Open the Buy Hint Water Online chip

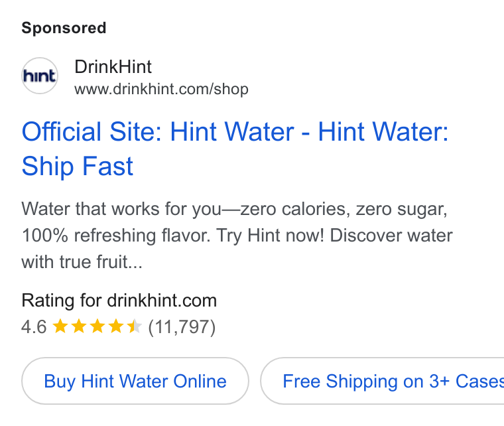pos(135,381)
